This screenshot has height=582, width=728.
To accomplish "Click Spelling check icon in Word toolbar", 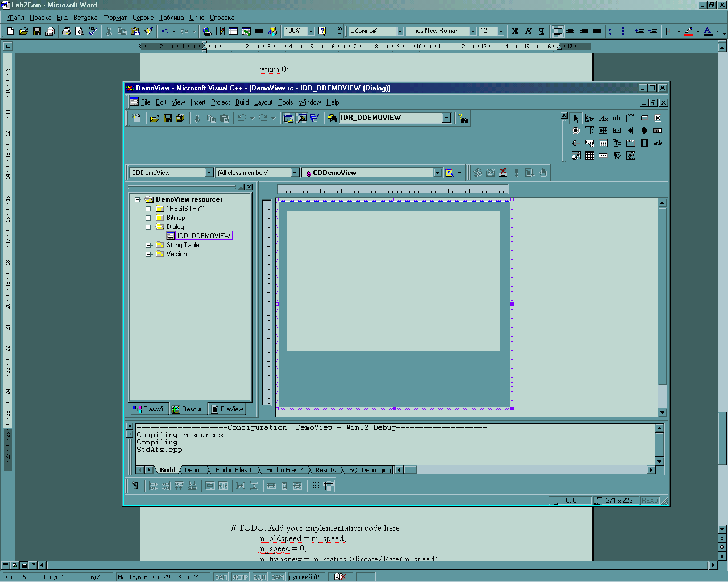I will click(93, 31).
